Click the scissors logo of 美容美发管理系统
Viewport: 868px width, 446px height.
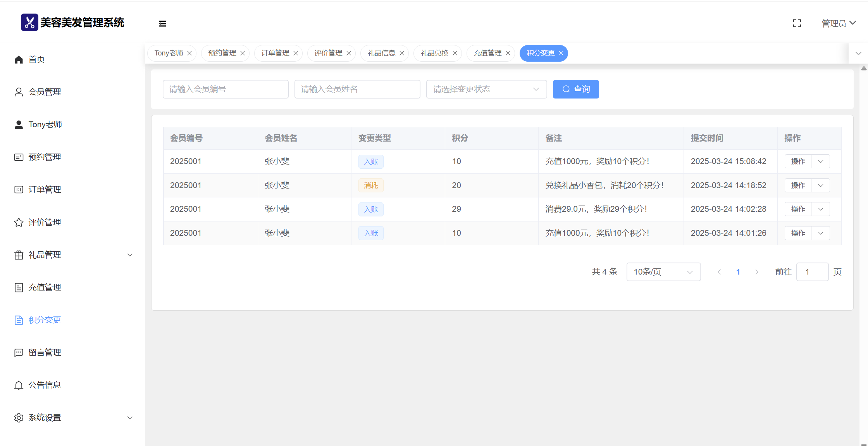point(29,22)
